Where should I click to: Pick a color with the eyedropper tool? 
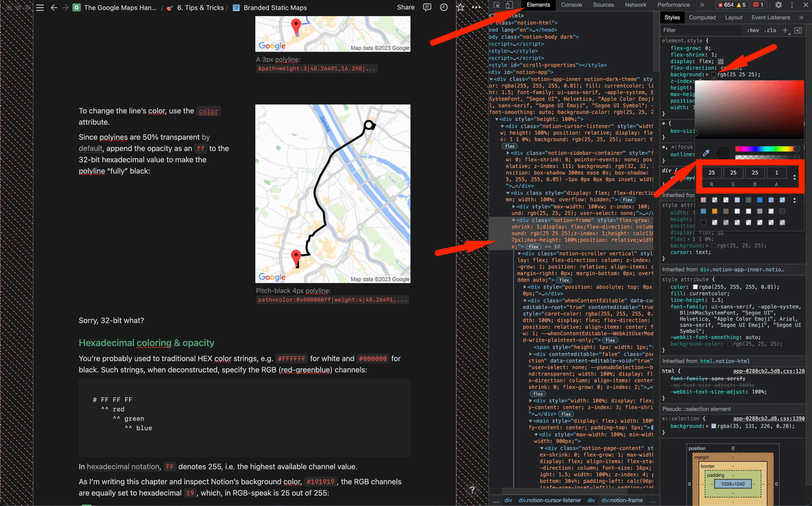coord(705,153)
